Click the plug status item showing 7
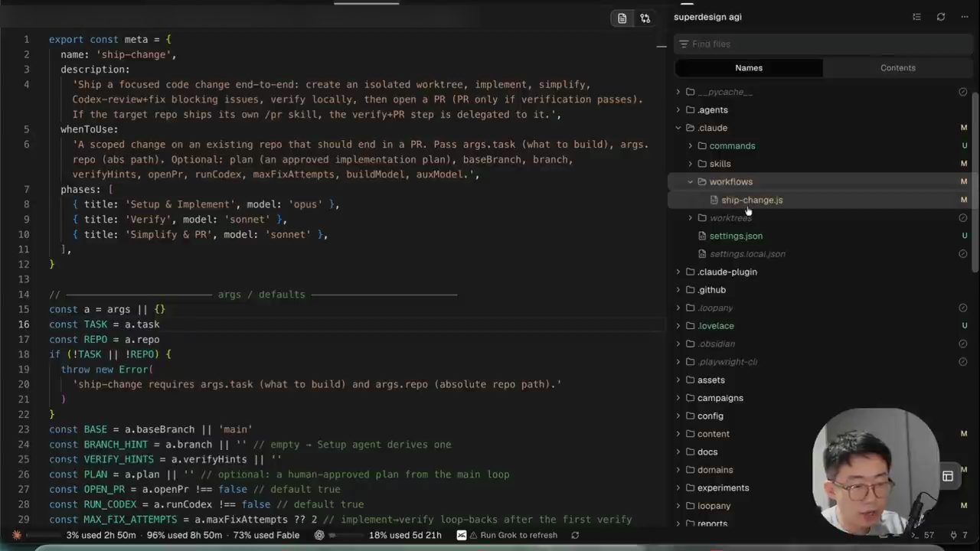 959,536
